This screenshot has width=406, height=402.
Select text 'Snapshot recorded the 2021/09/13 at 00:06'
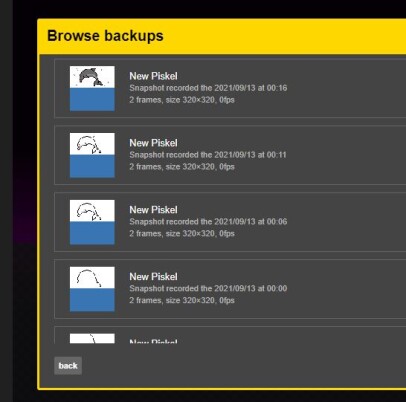(x=208, y=222)
